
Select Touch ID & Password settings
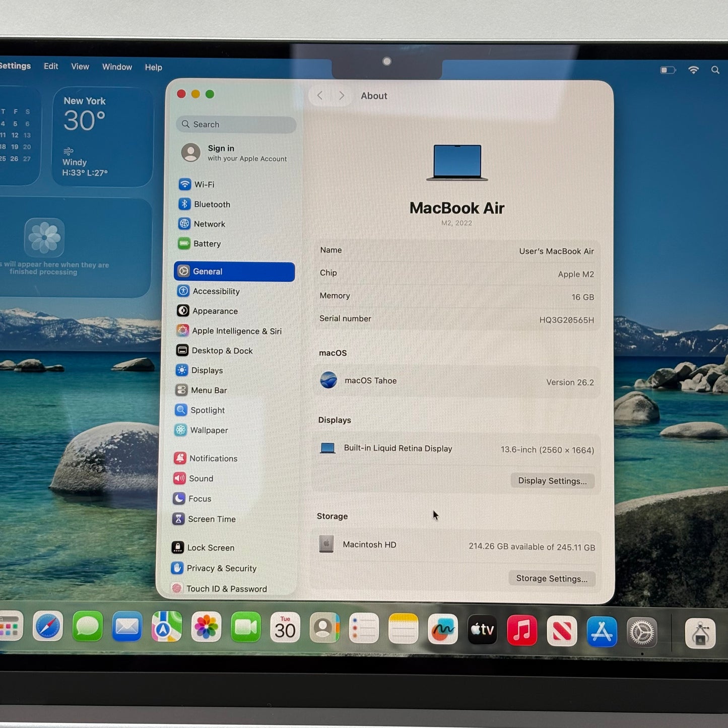point(226,588)
